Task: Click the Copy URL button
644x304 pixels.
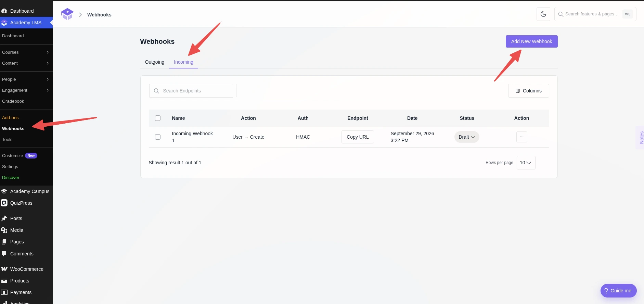Action: tap(358, 137)
